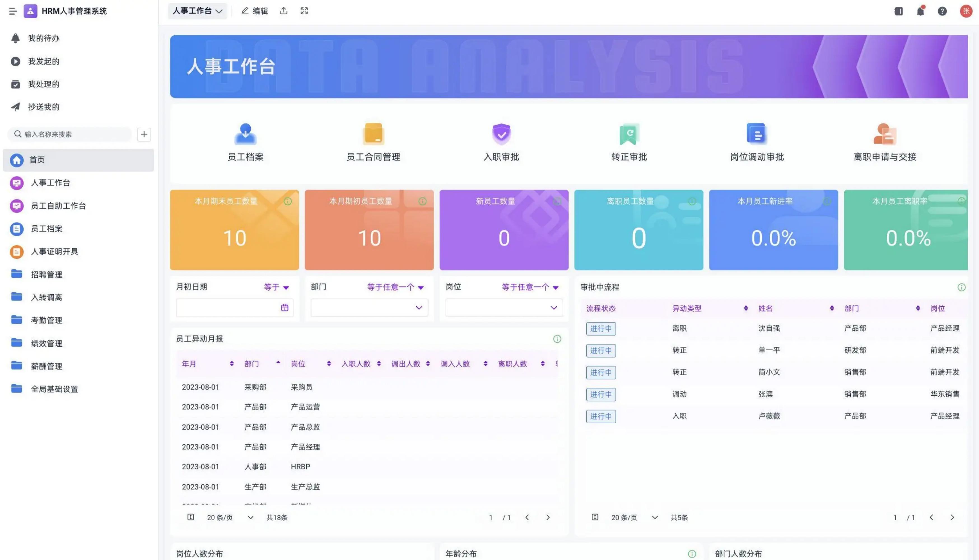Click the info icon on 员工异动月报 card
Viewport: 979px width, 560px height.
557,339
